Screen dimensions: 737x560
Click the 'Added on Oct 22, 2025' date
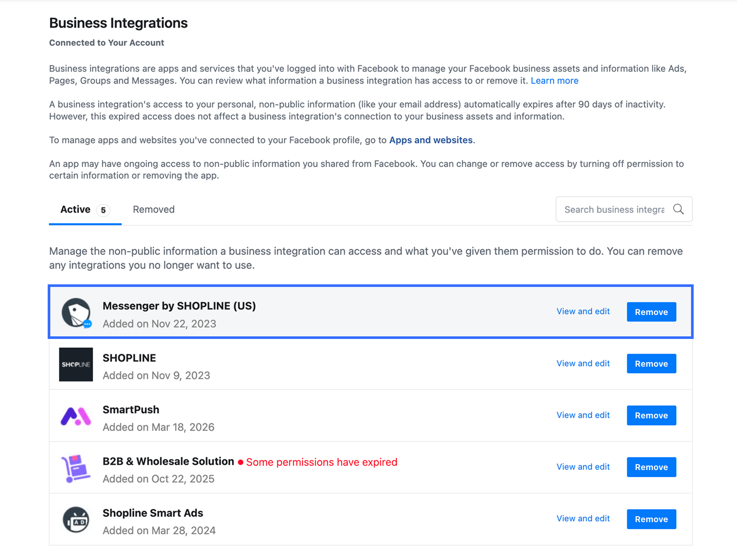click(158, 479)
